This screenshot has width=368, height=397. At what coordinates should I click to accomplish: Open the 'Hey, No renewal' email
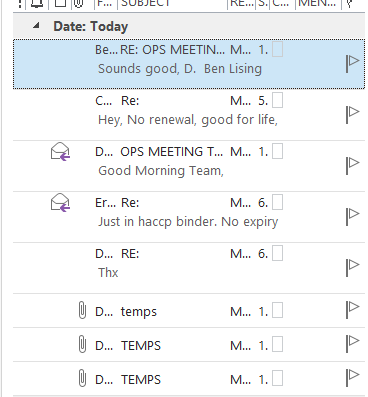pyautogui.click(x=189, y=115)
